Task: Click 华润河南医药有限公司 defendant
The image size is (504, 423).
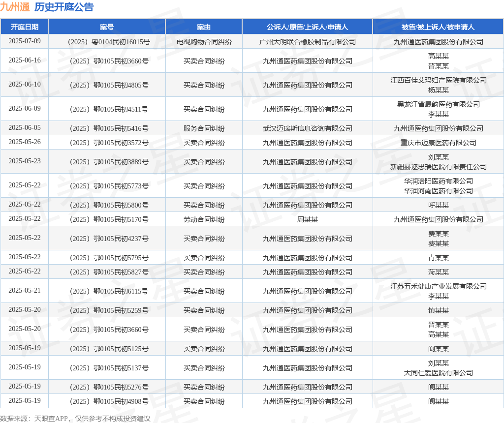Action: click(x=439, y=191)
